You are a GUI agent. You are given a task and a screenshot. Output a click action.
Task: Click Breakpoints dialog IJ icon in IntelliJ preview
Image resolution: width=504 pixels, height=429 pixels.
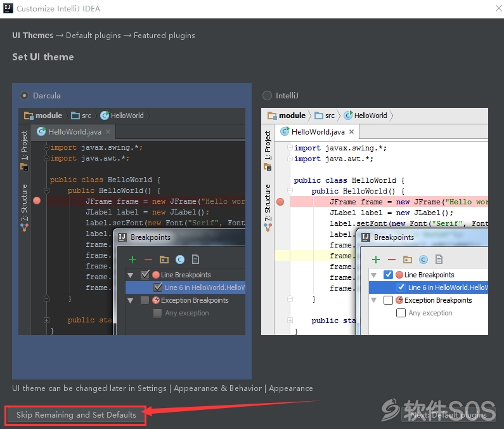(365, 237)
